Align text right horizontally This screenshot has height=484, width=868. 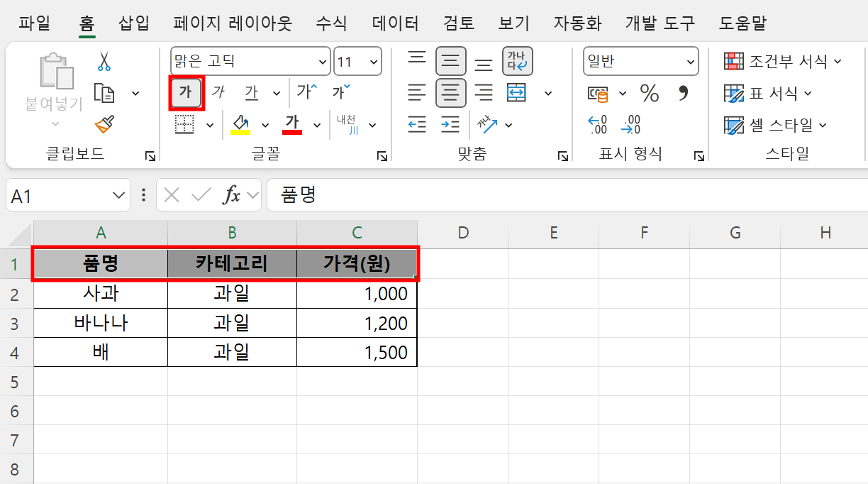click(x=484, y=93)
